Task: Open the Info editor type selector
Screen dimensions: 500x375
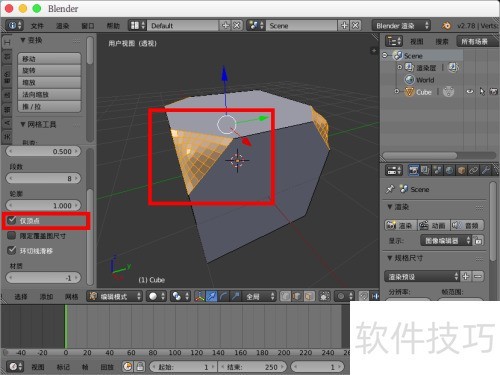Action: [14, 25]
